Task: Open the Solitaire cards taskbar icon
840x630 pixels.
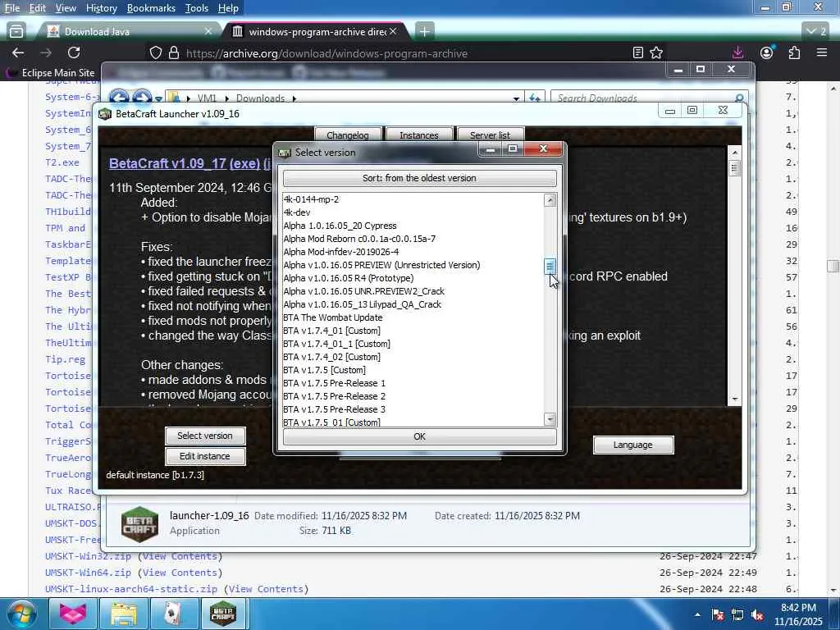Action: click(x=172, y=614)
